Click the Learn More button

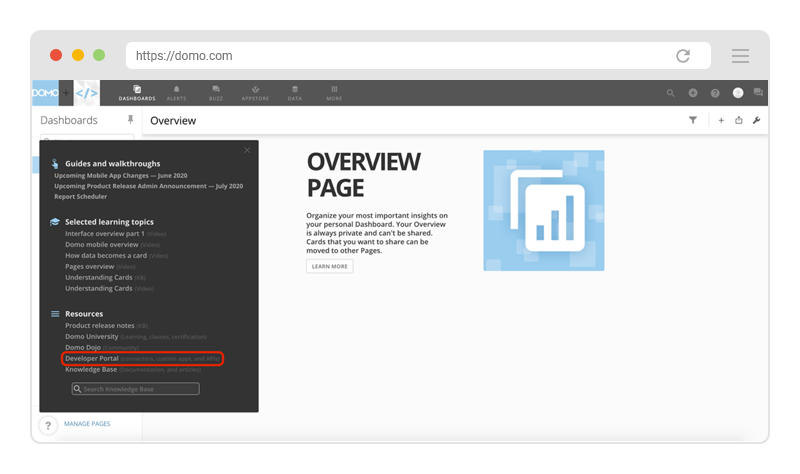(329, 267)
